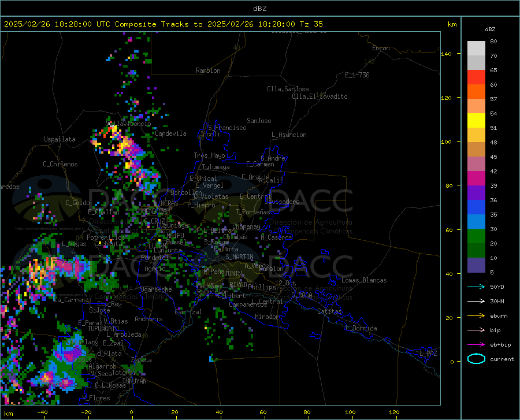Click the 'C_Chilenos' map label
520x420 pixels.
click(x=60, y=163)
